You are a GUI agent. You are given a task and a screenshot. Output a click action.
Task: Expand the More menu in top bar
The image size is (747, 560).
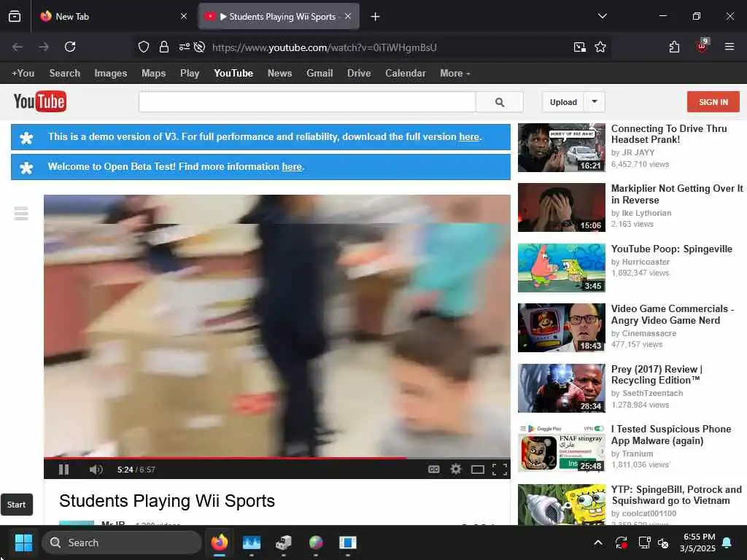pos(455,74)
